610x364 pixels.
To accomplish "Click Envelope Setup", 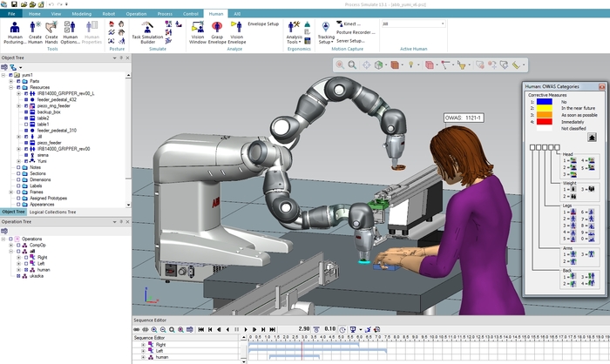I will pos(263,24).
